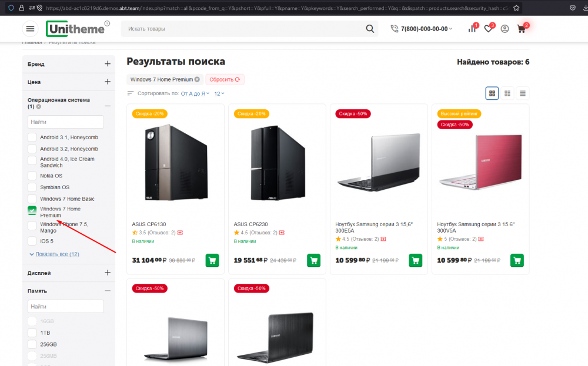Add ASUS CP6130 to cart
Viewport: 588px width, 366px height.
point(213,260)
